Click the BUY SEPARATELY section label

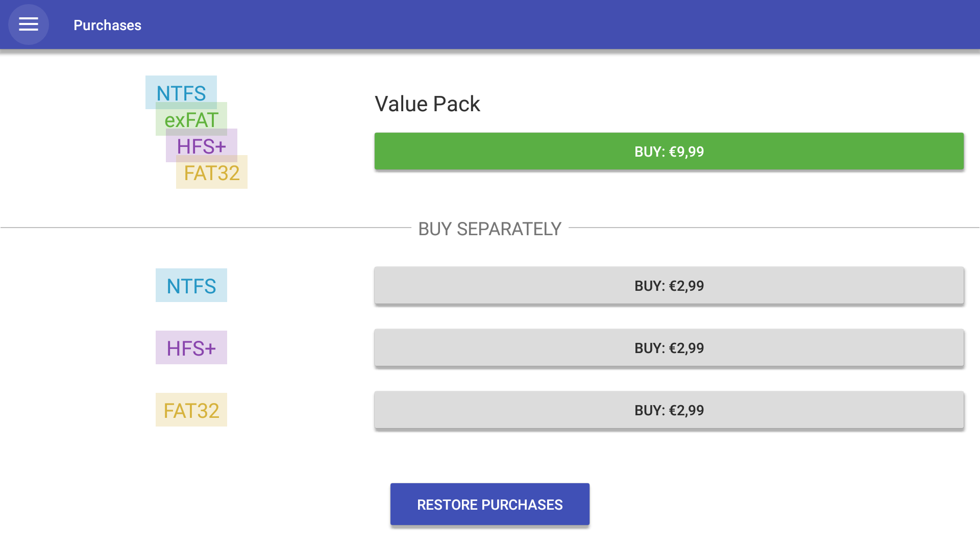489,229
